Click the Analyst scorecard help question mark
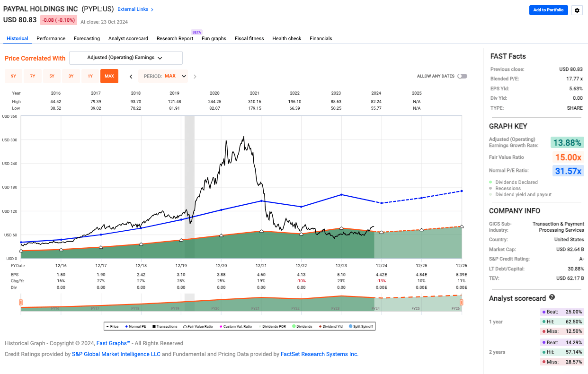 coord(552,298)
